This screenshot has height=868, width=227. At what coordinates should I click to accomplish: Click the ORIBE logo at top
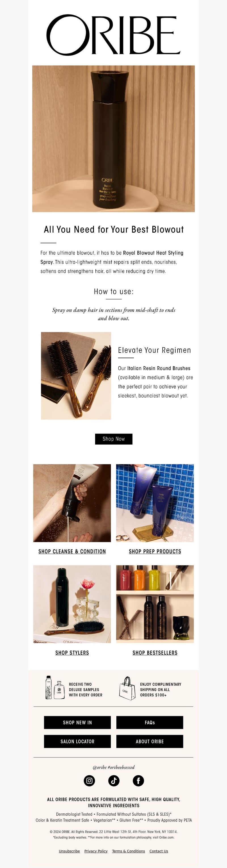pyautogui.click(x=113, y=35)
